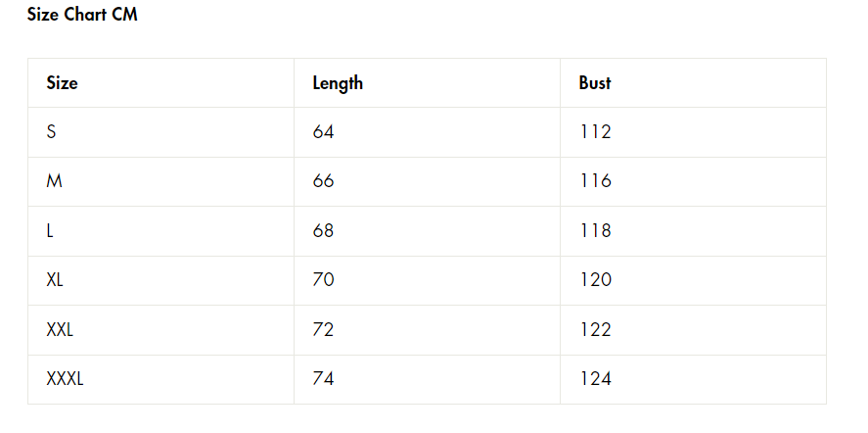
Task: Select bust value 122
Action: [596, 330]
